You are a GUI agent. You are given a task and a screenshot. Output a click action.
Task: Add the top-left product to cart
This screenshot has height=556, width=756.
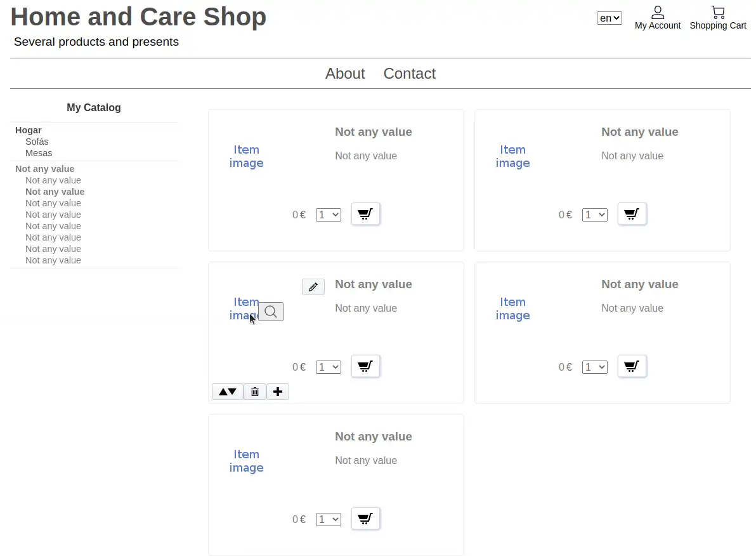coord(365,214)
